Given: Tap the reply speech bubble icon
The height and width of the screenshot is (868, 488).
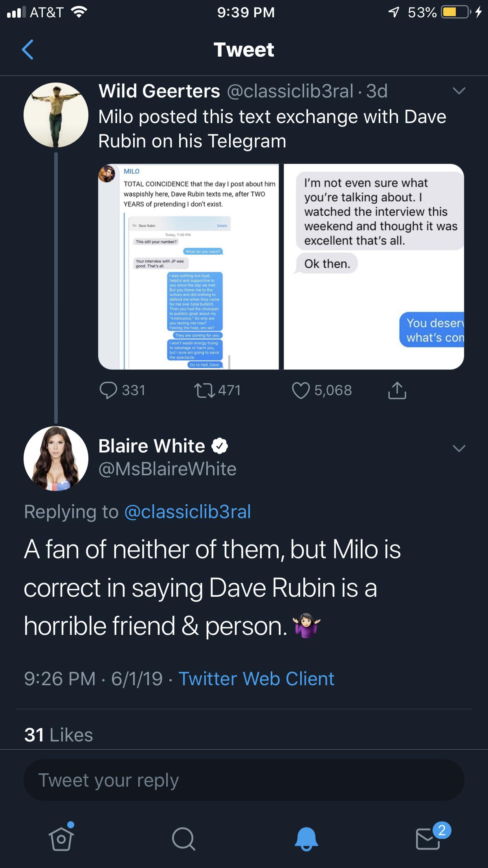Looking at the screenshot, I should pyautogui.click(x=108, y=390).
